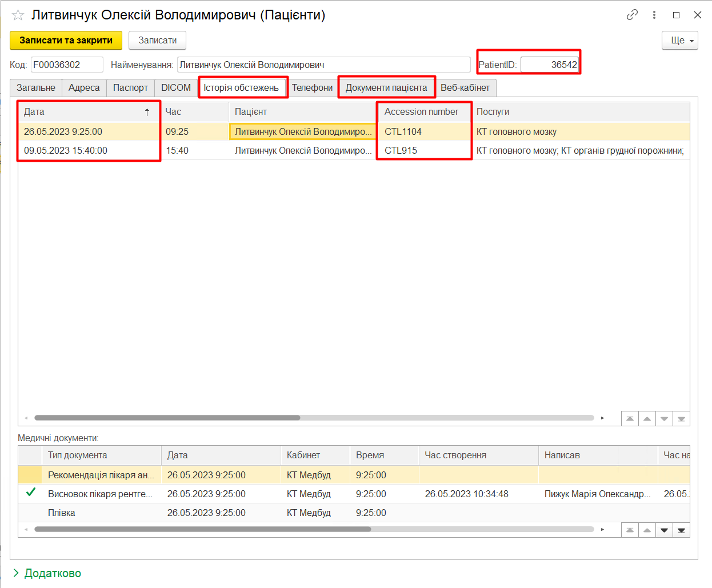The width and height of the screenshot is (712, 588).
Task: Add patient form to favorites star
Action: point(18,15)
